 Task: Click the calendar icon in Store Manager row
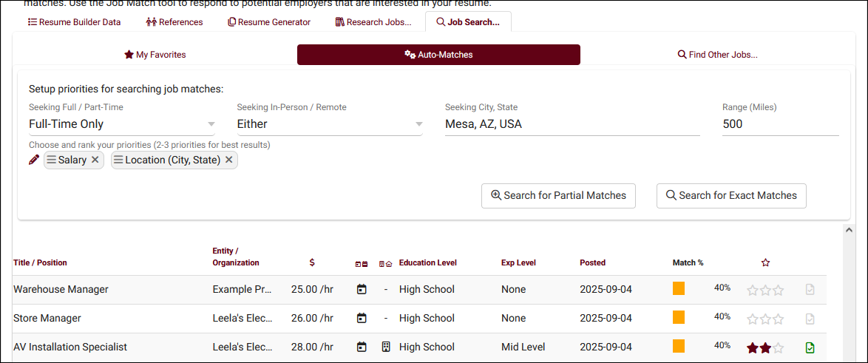tap(362, 319)
